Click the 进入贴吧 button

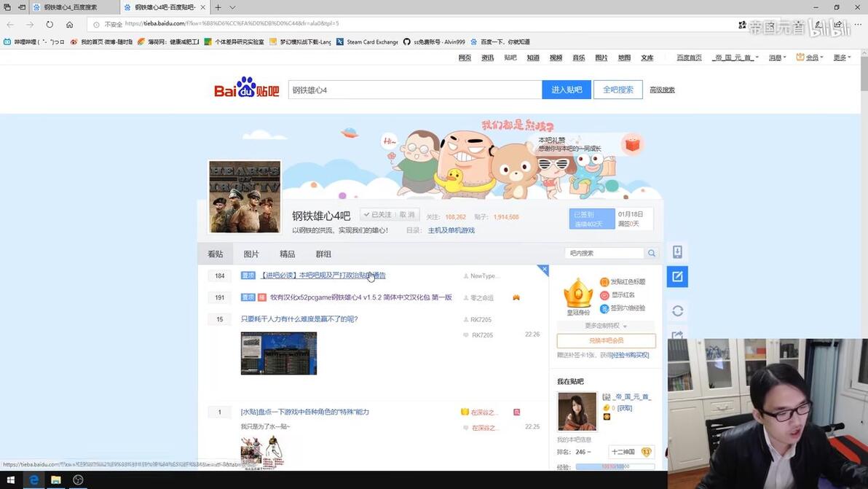coord(567,90)
